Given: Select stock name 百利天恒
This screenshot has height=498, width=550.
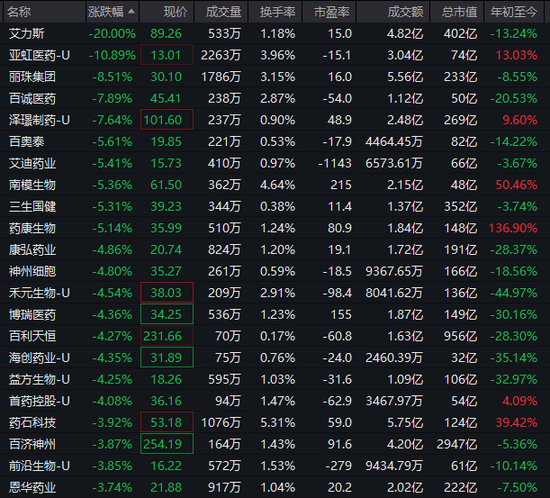Looking at the screenshot, I should coord(32,336).
